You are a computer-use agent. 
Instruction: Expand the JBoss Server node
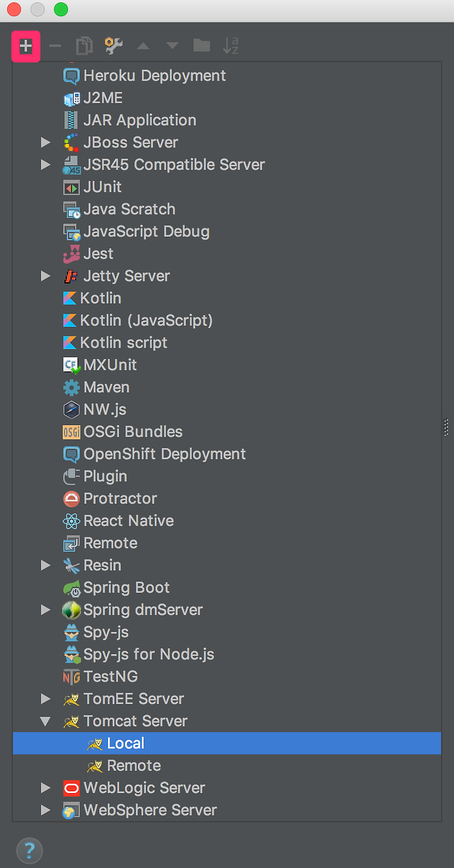pos(45,142)
